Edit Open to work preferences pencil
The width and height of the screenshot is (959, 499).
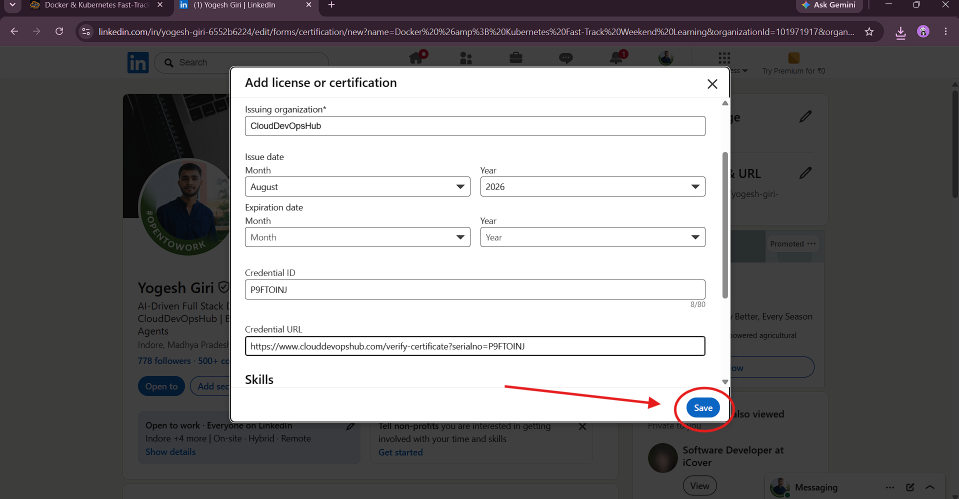click(350, 426)
